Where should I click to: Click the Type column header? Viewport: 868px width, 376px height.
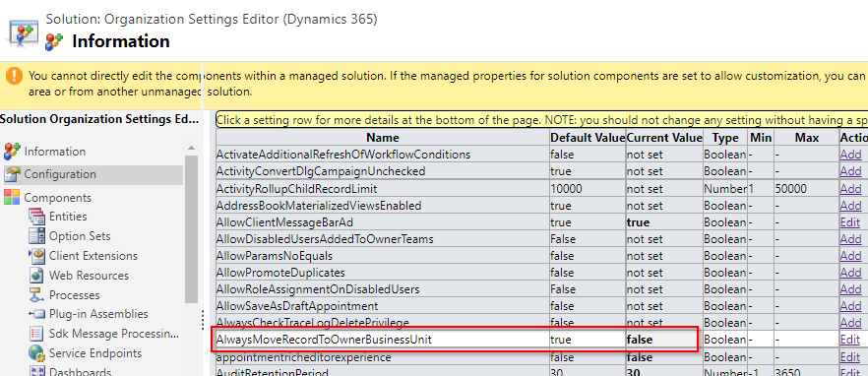click(725, 138)
